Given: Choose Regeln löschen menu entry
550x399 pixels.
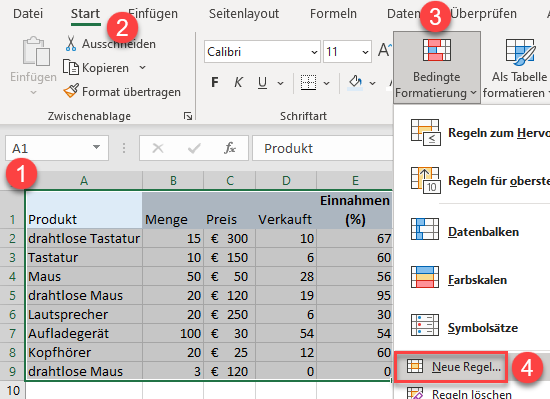Looking at the screenshot, I should 472,393.
